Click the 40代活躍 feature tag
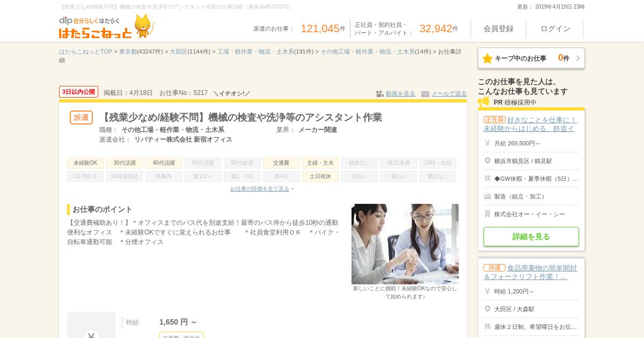Image resolution: width=644 pixels, height=338 pixels. pos(164,163)
